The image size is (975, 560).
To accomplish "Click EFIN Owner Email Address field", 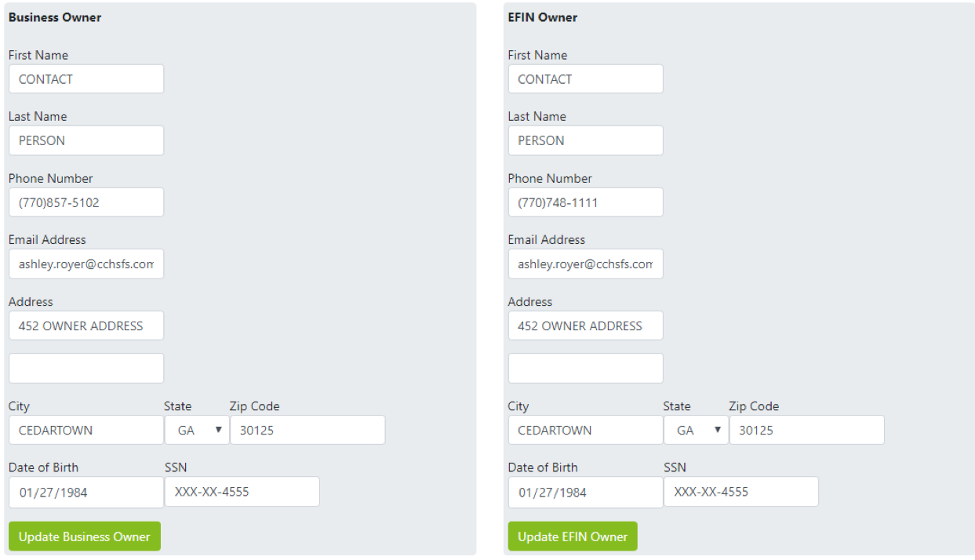I will point(585,264).
